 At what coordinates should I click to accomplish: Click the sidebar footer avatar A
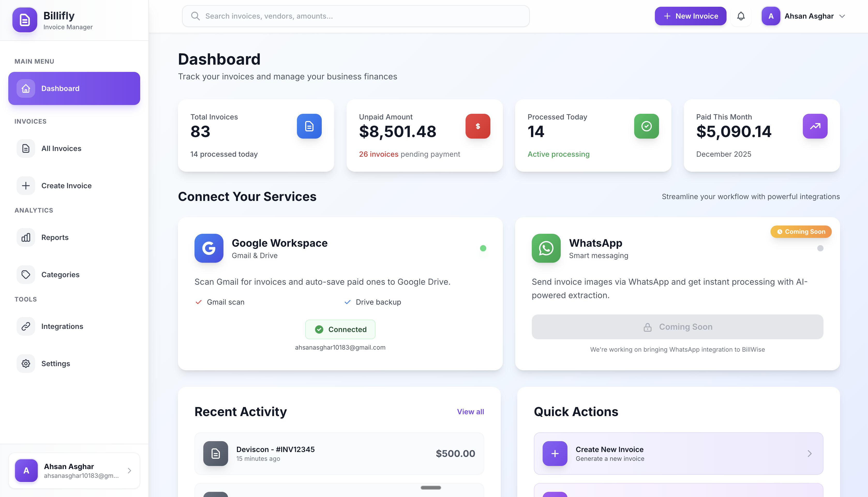tap(26, 471)
